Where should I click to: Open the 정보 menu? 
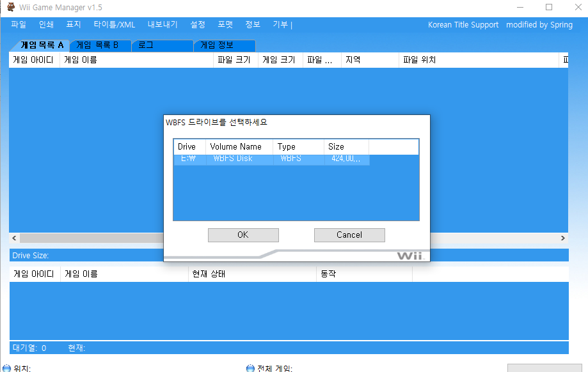[x=253, y=25]
